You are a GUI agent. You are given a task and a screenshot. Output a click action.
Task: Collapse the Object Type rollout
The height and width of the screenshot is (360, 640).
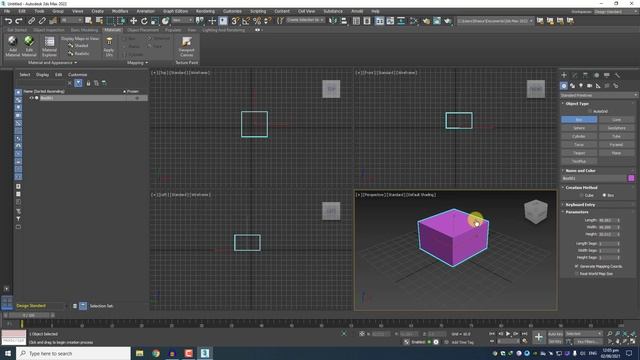pos(577,104)
